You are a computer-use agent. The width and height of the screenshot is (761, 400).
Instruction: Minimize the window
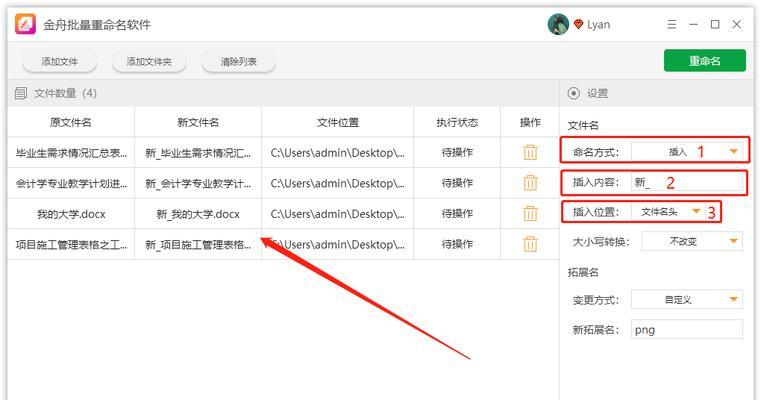click(x=694, y=24)
